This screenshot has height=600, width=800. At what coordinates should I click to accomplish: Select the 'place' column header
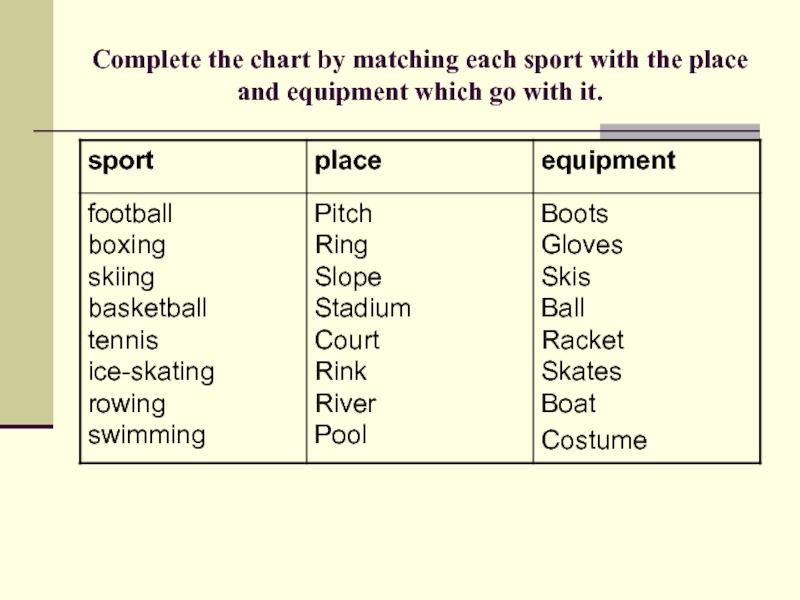(x=348, y=161)
